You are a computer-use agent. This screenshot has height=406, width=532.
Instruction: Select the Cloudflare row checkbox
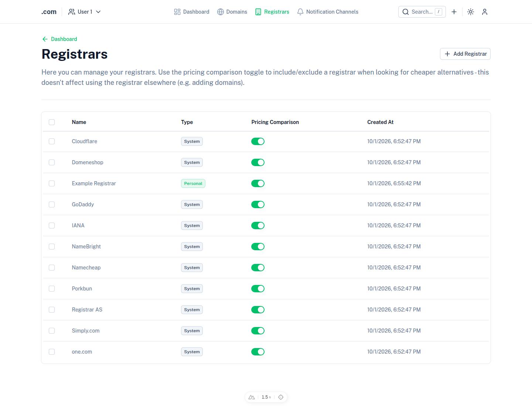(52, 141)
